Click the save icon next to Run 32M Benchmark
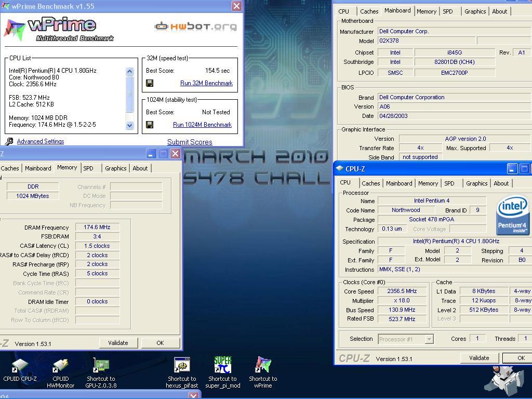Screen dimensions: 532x399 (150, 83)
